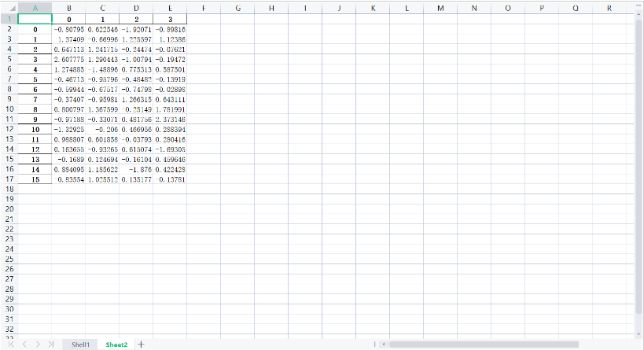This screenshot has height=350, width=644.
Task: Select row header 5
Action: pos(9,59)
